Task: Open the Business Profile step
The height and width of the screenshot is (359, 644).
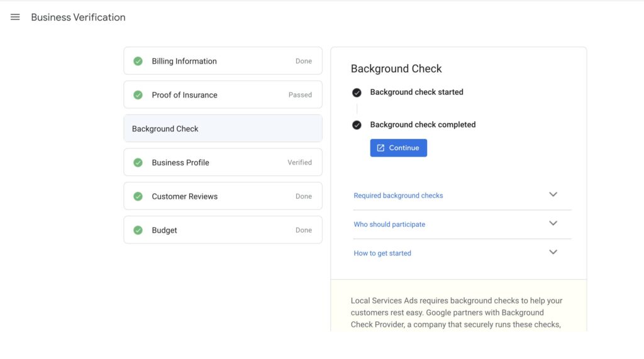Action: (x=223, y=162)
